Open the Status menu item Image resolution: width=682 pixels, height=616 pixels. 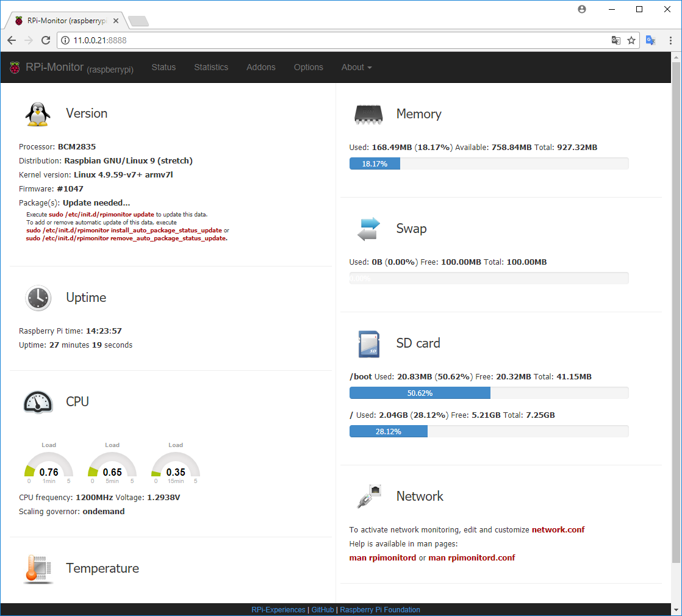[163, 67]
